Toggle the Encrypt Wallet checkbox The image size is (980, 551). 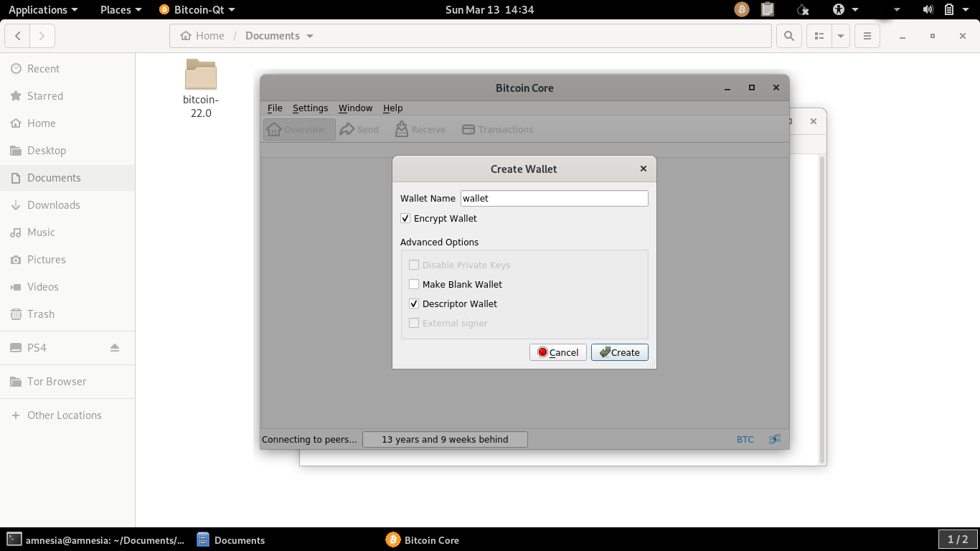pos(405,218)
